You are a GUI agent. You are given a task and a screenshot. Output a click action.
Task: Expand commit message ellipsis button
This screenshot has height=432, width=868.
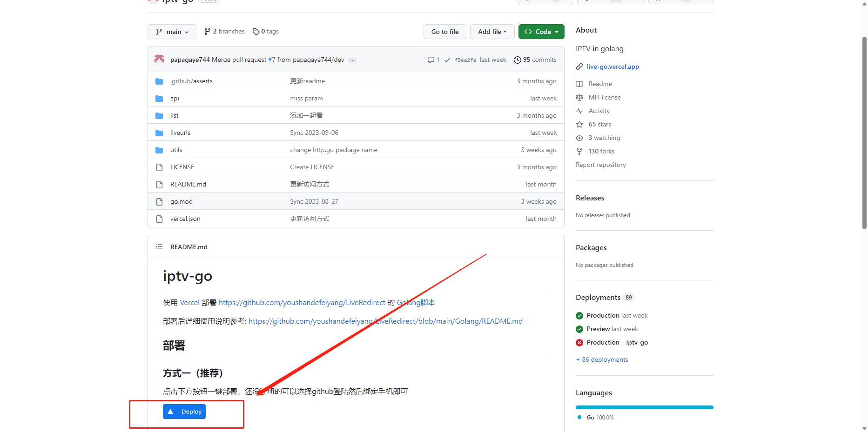352,60
